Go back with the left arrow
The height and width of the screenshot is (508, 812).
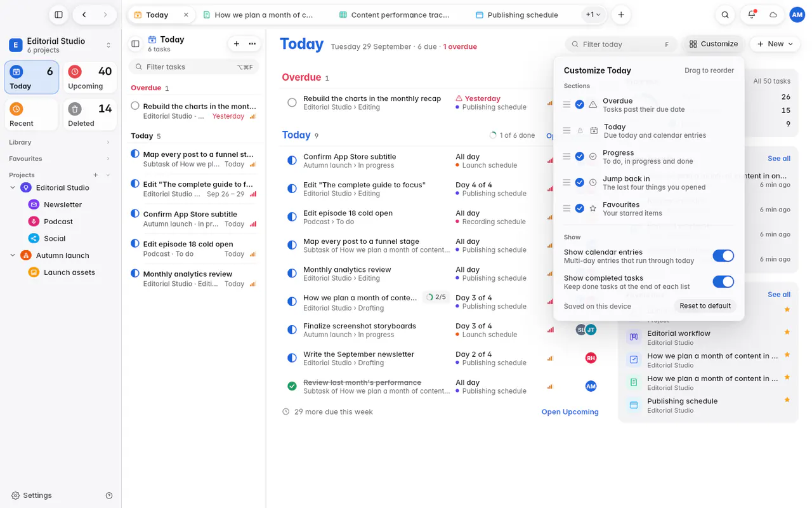tap(84, 15)
